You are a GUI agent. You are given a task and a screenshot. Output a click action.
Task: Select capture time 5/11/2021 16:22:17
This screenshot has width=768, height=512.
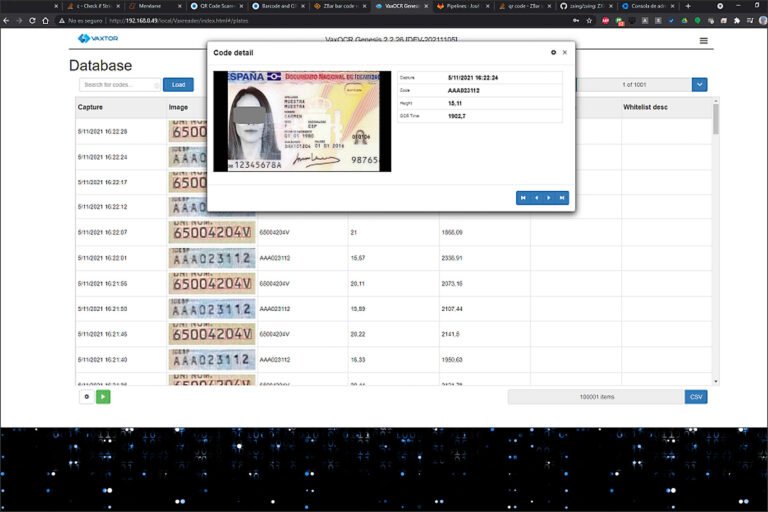pos(102,182)
